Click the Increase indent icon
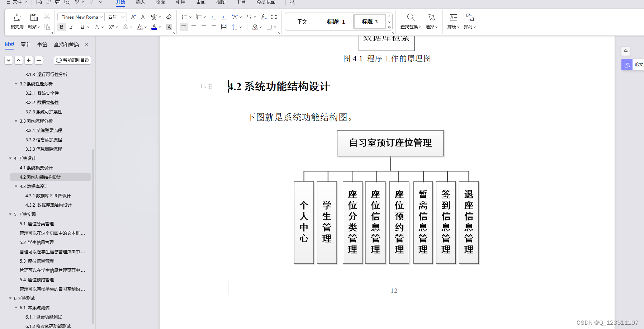The height and width of the screenshot is (329, 644). (x=224, y=17)
